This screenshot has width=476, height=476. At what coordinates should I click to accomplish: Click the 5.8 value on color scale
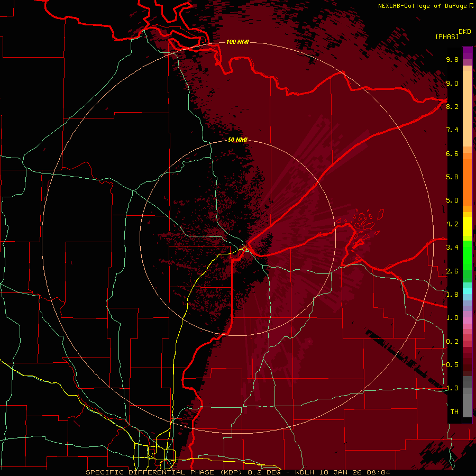coord(452,177)
